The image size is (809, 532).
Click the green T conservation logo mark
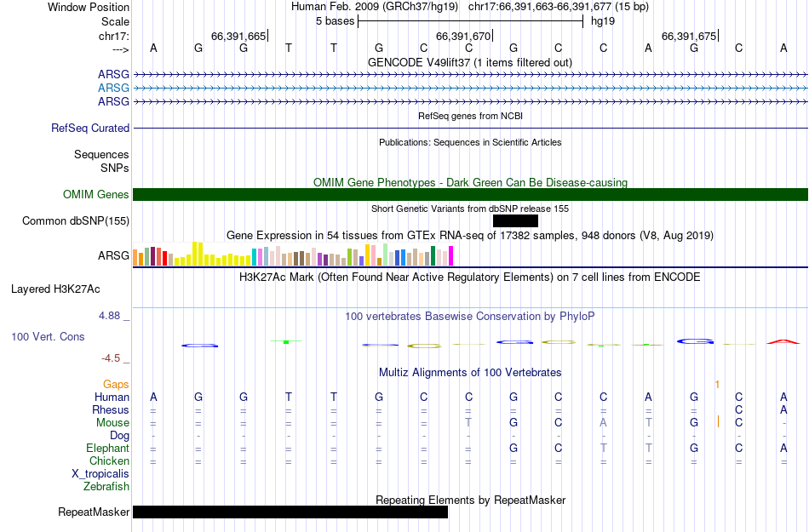pyautogui.click(x=286, y=341)
